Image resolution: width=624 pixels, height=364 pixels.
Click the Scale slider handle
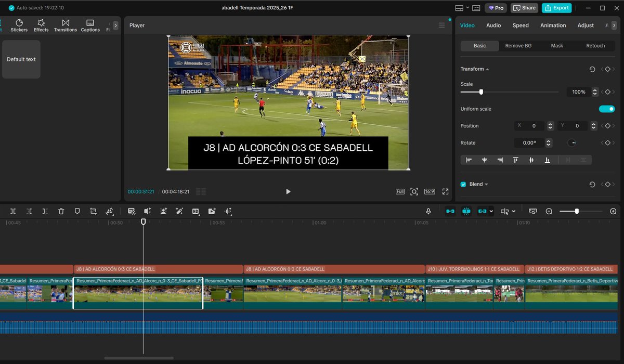click(x=481, y=92)
